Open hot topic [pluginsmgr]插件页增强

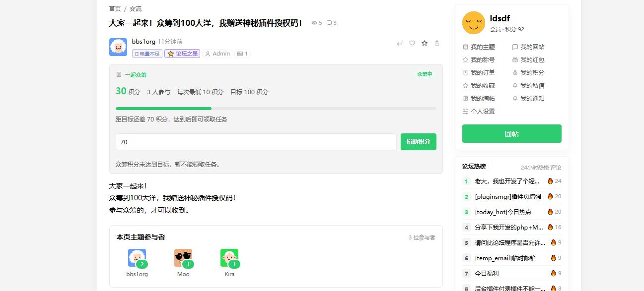pos(508,197)
